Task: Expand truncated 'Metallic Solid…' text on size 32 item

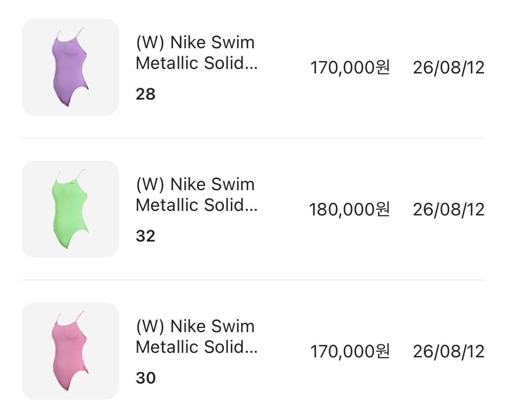Action: pyautogui.click(x=196, y=205)
